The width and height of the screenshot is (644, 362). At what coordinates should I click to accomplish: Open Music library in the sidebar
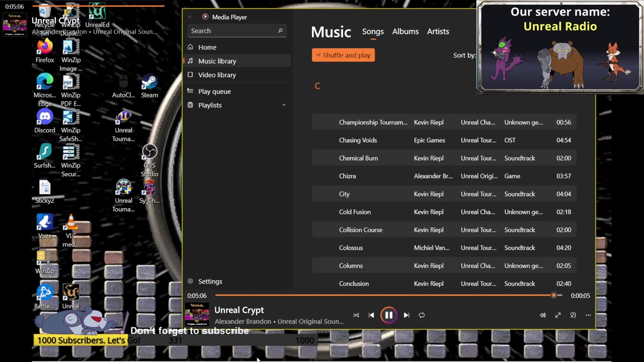click(x=237, y=61)
